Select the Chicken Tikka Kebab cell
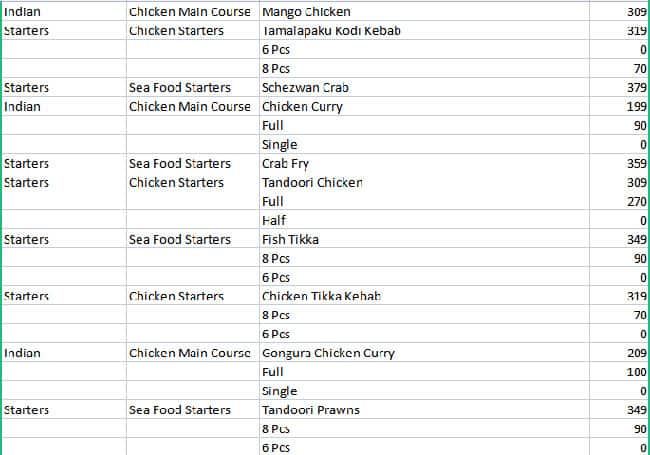 tap(321, 297)
